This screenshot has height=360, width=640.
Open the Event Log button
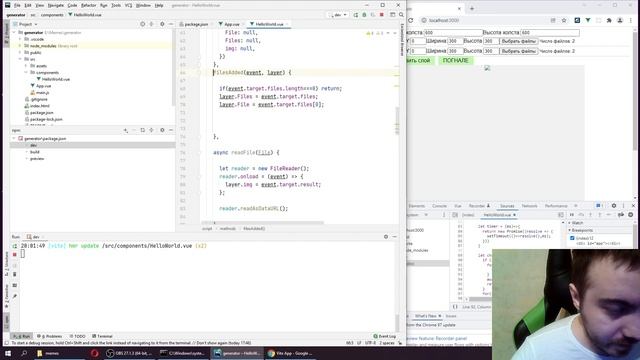pyautogui.click(x=384, y=336)
